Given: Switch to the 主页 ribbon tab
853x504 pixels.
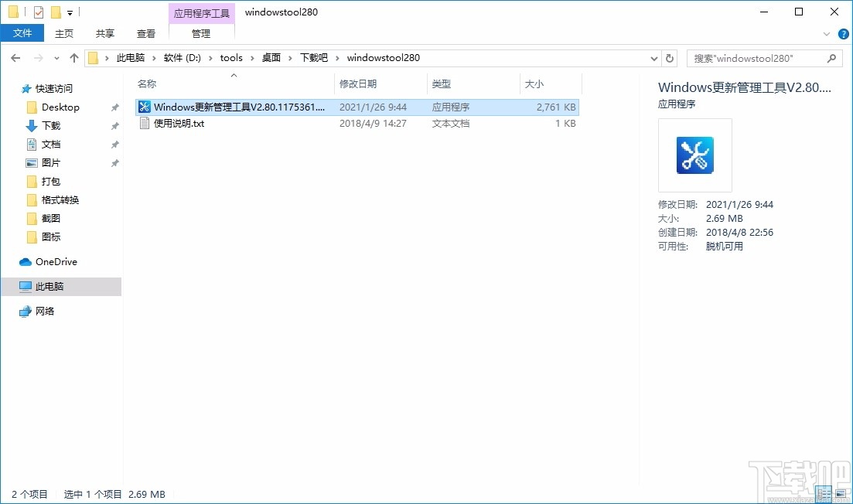Looking at the screenshot, I should (x=64, y=33).
